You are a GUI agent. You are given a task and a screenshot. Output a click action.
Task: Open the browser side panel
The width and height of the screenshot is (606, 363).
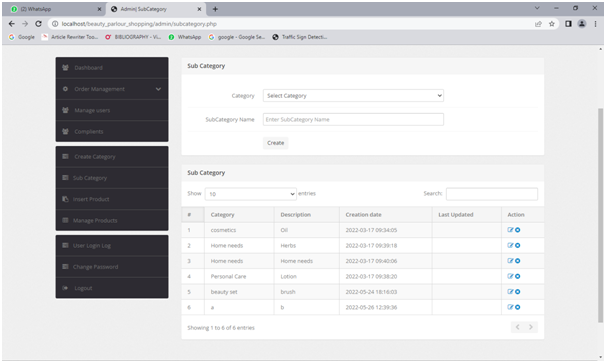click(x=568, y=24)
